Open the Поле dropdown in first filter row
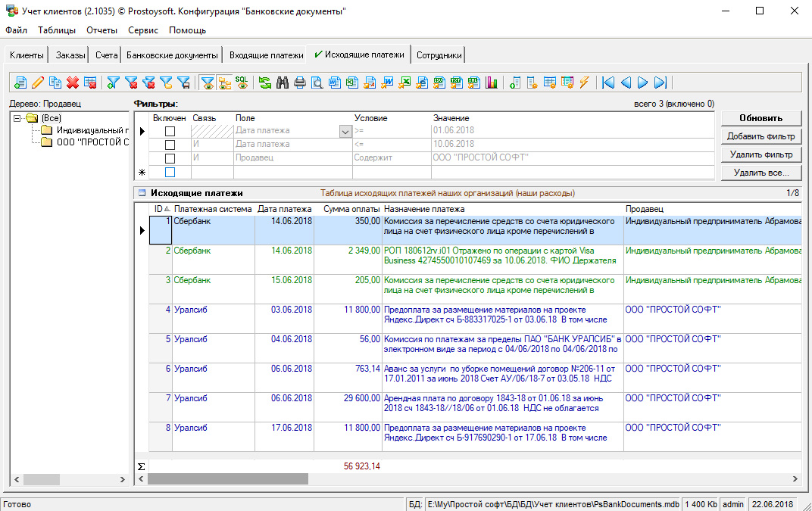The image size is (812, 511). tap(345, 131)
